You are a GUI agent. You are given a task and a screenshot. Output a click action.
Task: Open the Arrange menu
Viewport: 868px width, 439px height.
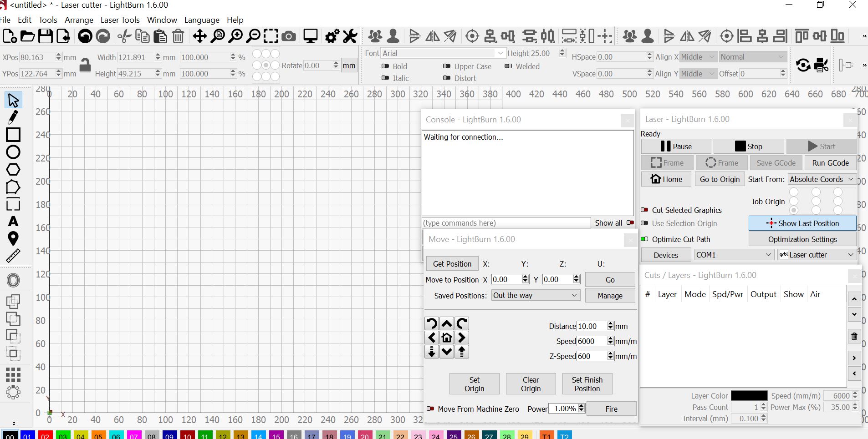79,20
